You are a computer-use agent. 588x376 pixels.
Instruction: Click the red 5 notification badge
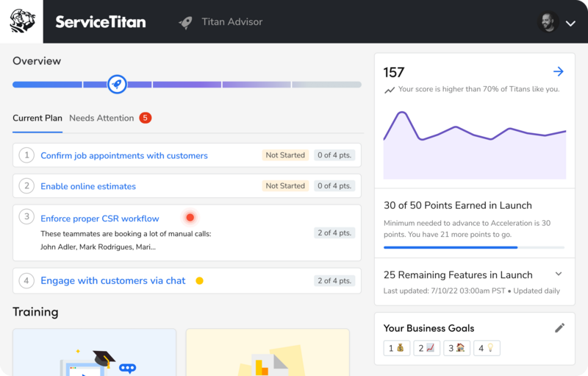click(x=146, y=118)
